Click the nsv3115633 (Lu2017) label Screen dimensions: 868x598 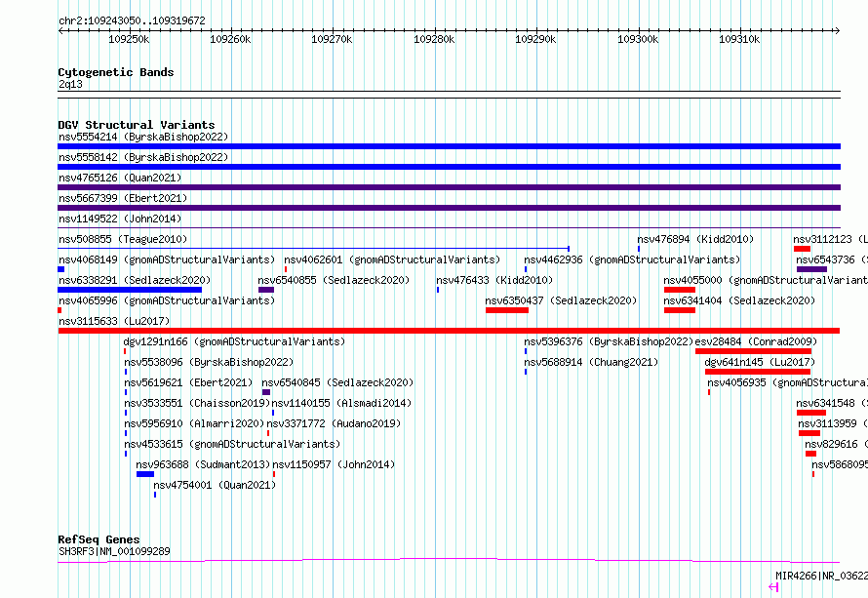(114, 321)
